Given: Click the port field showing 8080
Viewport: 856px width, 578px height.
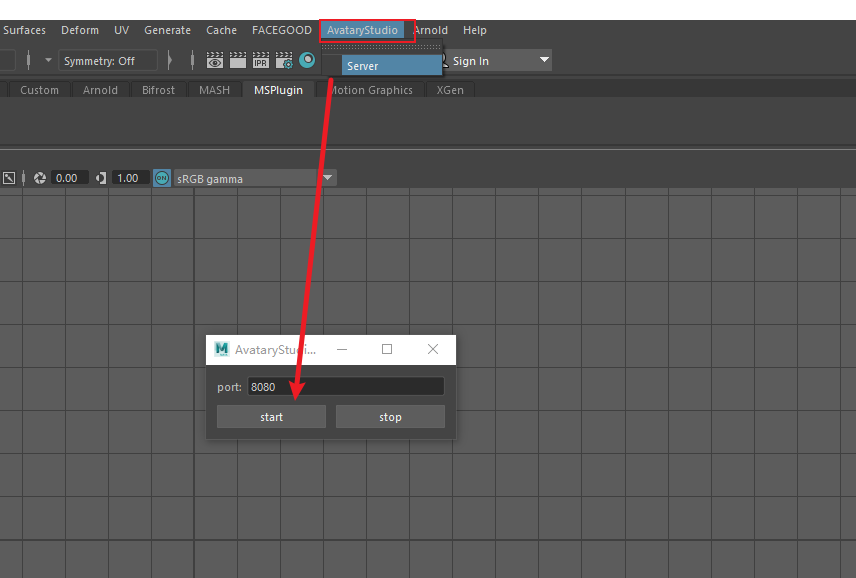Looking at the screenshot, I should 346,387.
